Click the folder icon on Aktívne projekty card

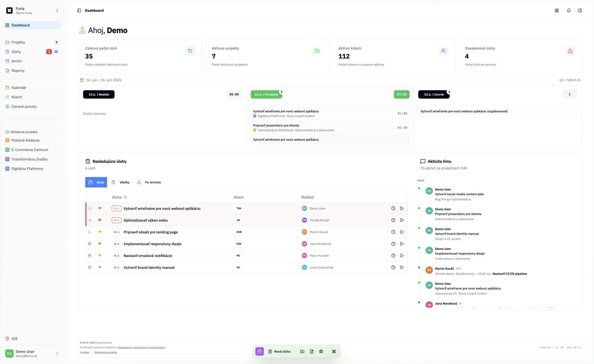pos(317,51)
